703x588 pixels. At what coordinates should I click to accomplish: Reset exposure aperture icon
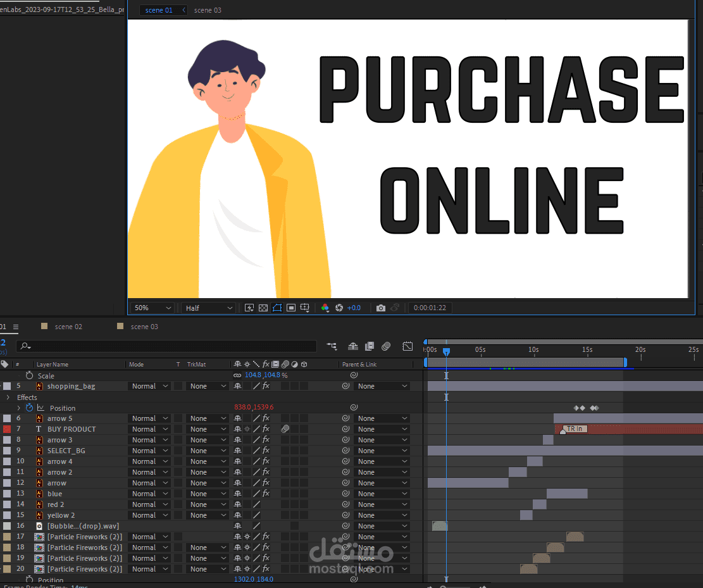(x=339, y=308)
